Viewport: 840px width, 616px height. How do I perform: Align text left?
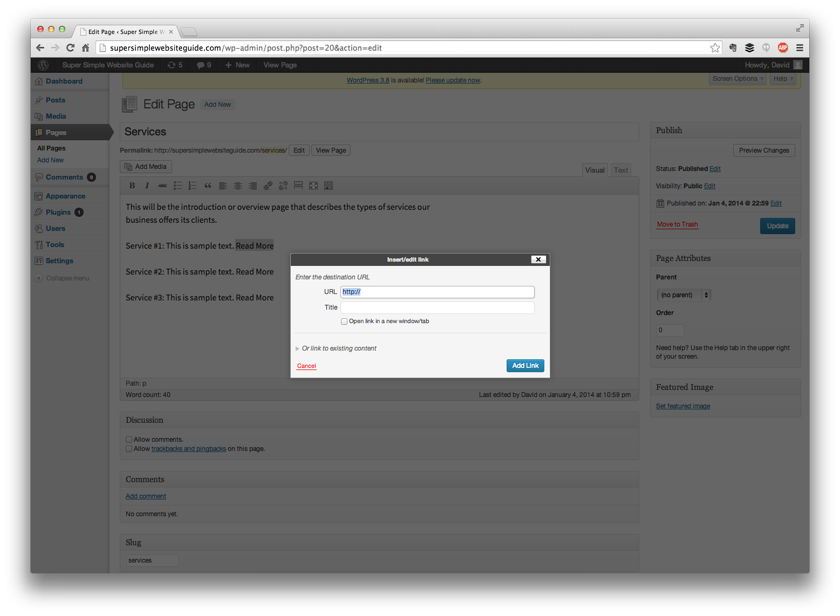pos(223,186)
